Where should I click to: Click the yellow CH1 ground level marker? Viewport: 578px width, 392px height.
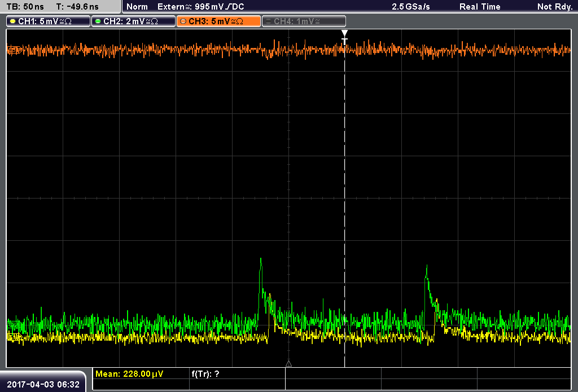[x=14, y=336]
